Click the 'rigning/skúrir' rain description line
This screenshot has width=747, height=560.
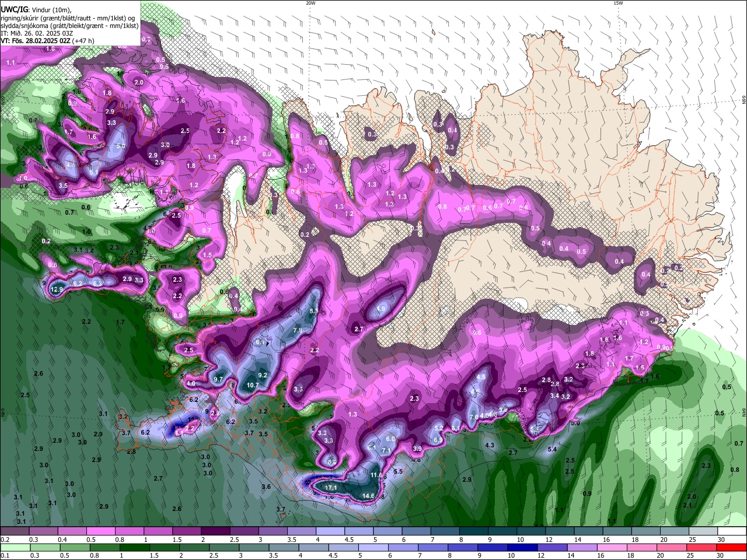68,18
